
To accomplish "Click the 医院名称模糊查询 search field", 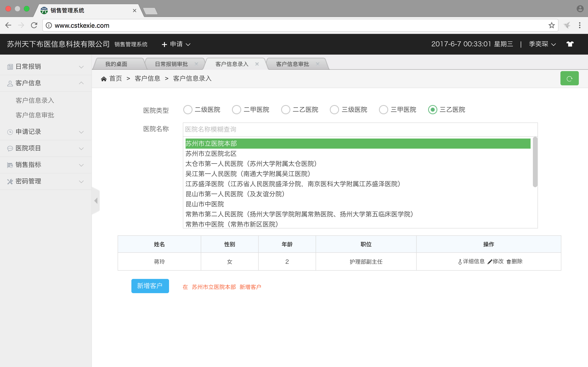I will click(360, 129).
